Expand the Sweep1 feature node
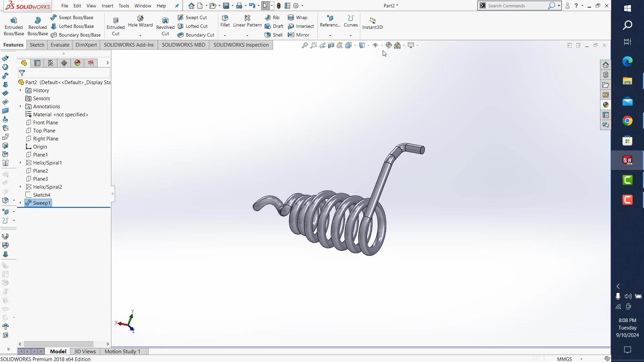 coord(20,203)
